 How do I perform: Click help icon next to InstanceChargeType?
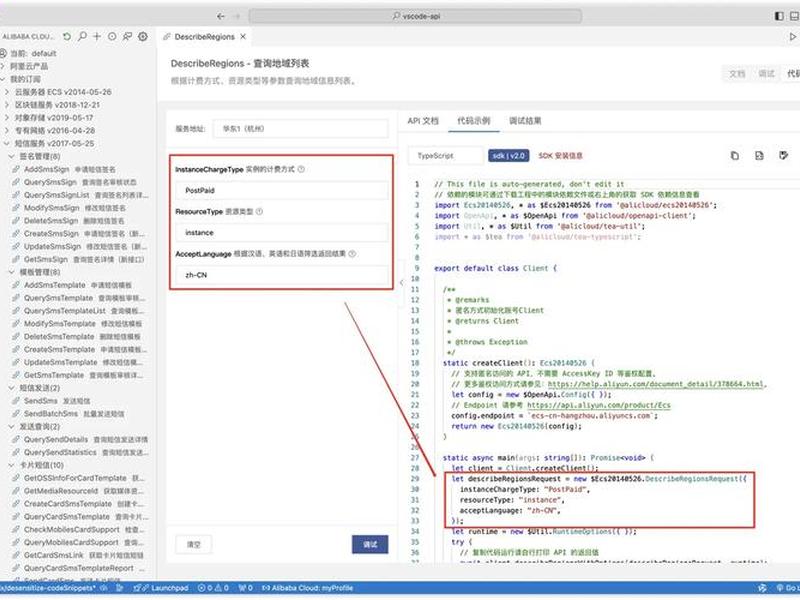[x=301, y=169]
